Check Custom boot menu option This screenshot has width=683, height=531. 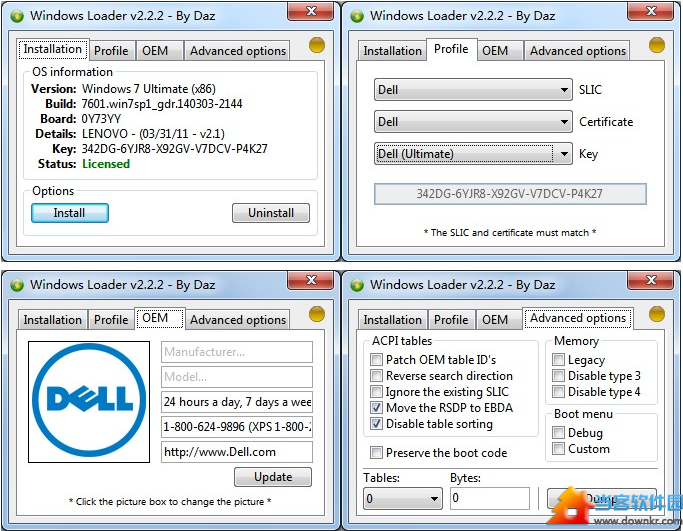[x=558, y=449]
